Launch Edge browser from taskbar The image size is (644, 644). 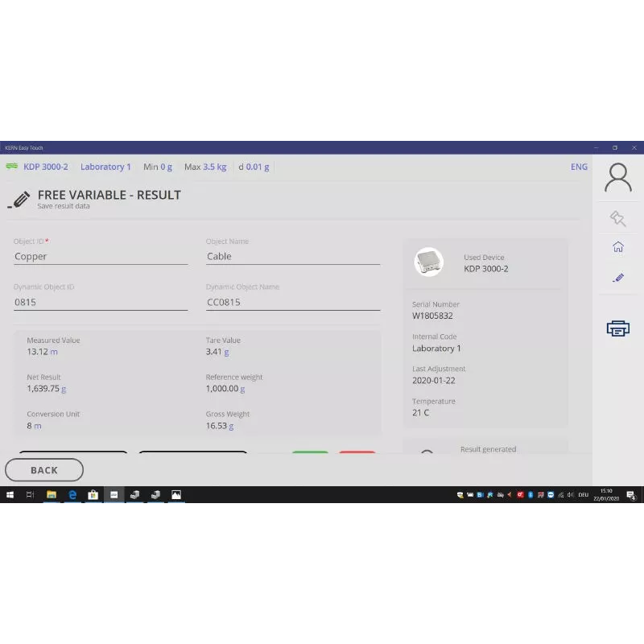pyautogui.click(x=72, y=495)
